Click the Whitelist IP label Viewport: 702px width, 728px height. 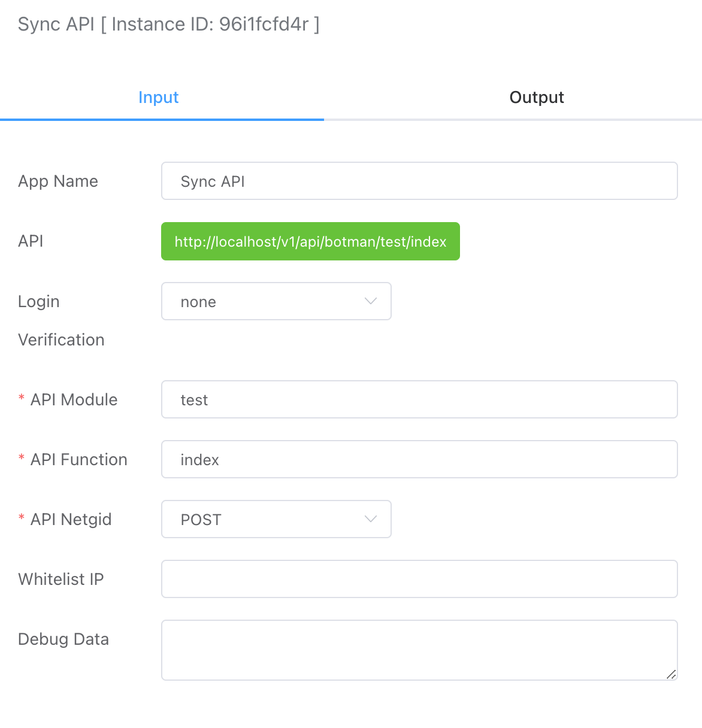coord(61,580)
